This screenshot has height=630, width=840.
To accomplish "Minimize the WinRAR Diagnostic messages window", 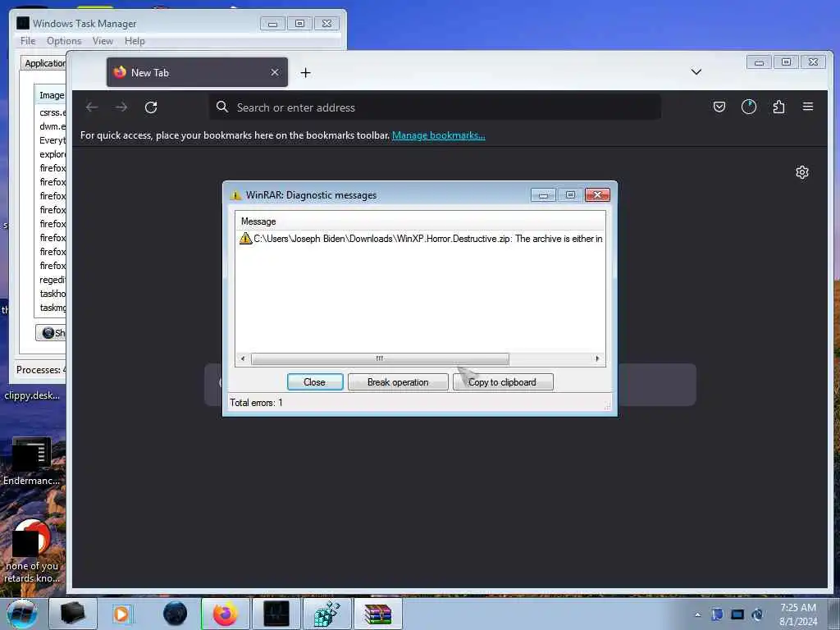I will [x=543, y=195].
